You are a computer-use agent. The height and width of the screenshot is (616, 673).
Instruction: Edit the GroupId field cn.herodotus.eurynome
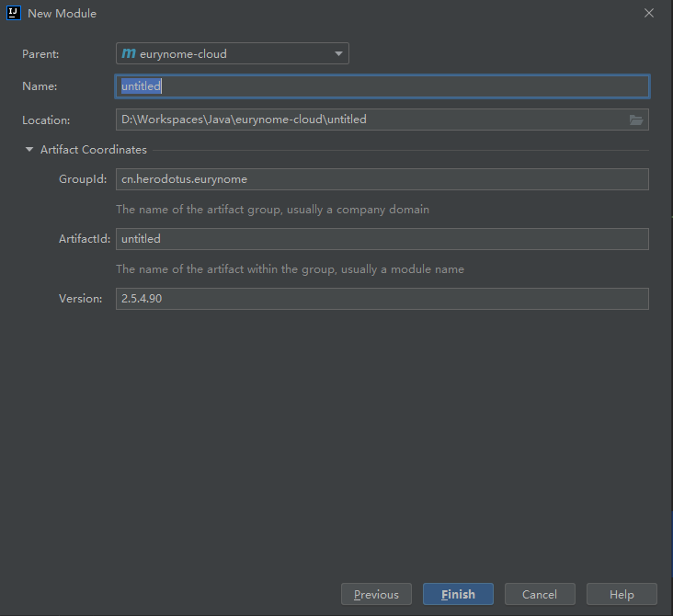tap(382, 179)
